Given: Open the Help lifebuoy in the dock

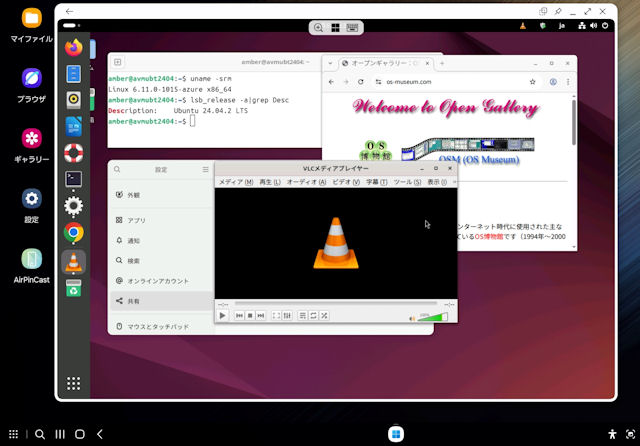Looking at the screenshot, I should pos(73,153).
